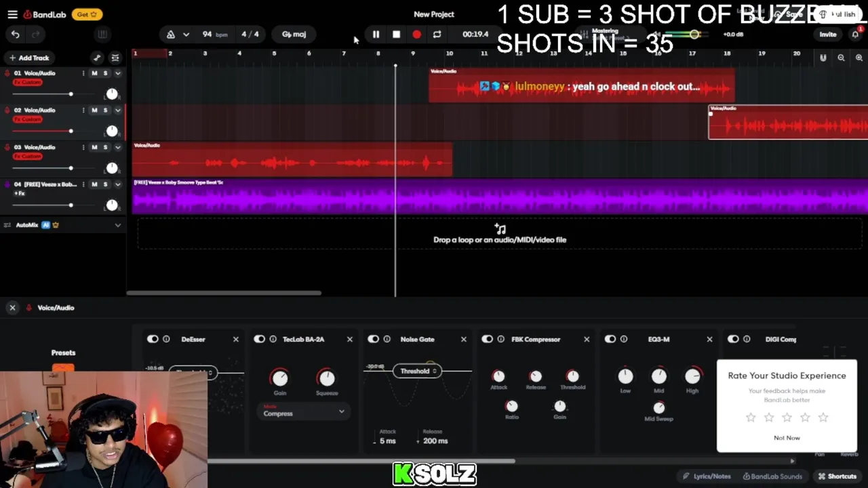Click the Invite button

pos(828,34)
